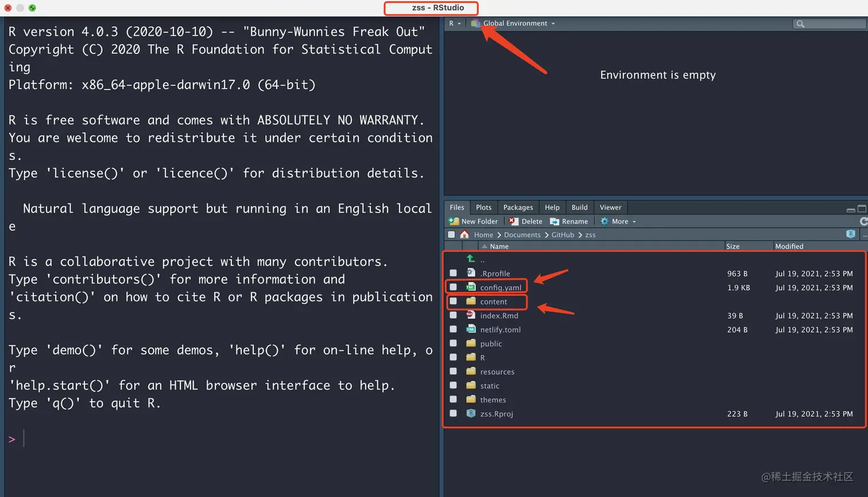This screenshot has width=868, height=497.
Task: Click the Environment pane search field
Action: pos(829,24)
